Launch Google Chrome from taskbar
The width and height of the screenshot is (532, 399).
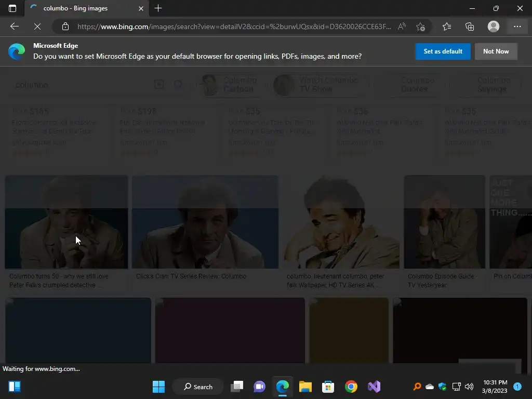(x=351, y=387)
